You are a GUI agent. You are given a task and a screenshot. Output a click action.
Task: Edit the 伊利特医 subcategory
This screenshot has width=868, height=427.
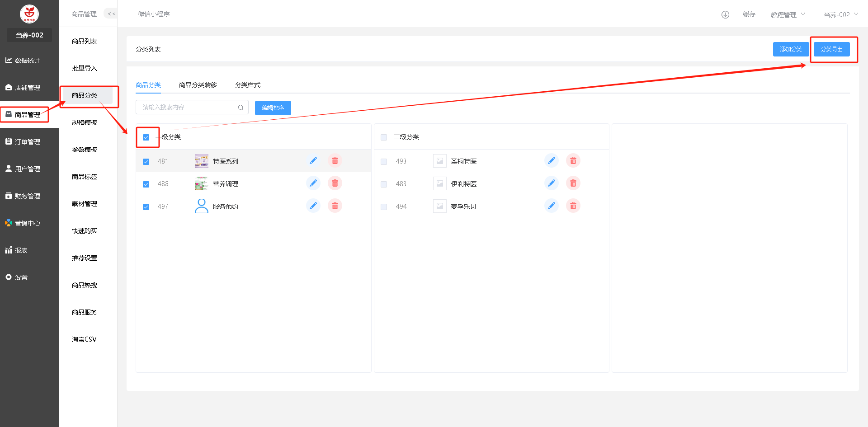point(551,183)
